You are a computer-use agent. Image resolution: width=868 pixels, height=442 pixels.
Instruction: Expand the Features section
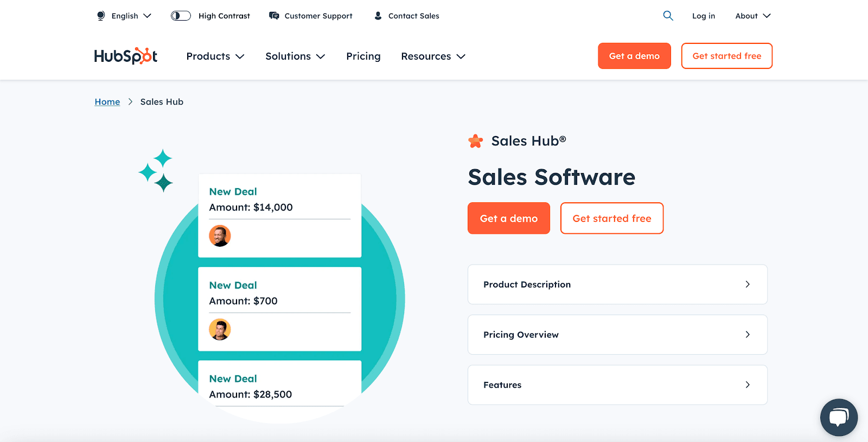[617, 385]
